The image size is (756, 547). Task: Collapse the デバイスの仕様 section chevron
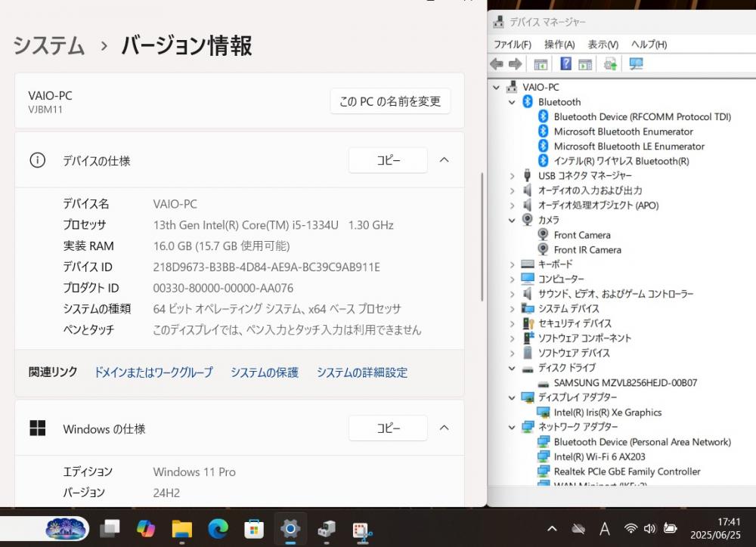(444, 160)
